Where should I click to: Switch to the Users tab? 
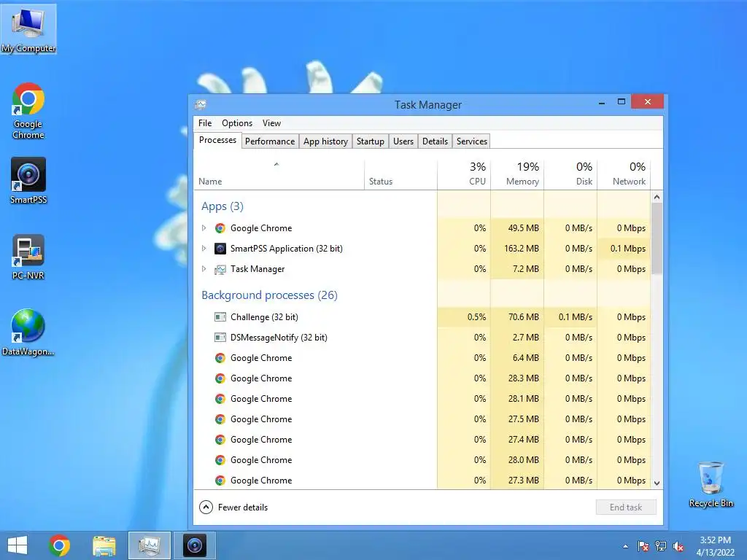point(403,141)
